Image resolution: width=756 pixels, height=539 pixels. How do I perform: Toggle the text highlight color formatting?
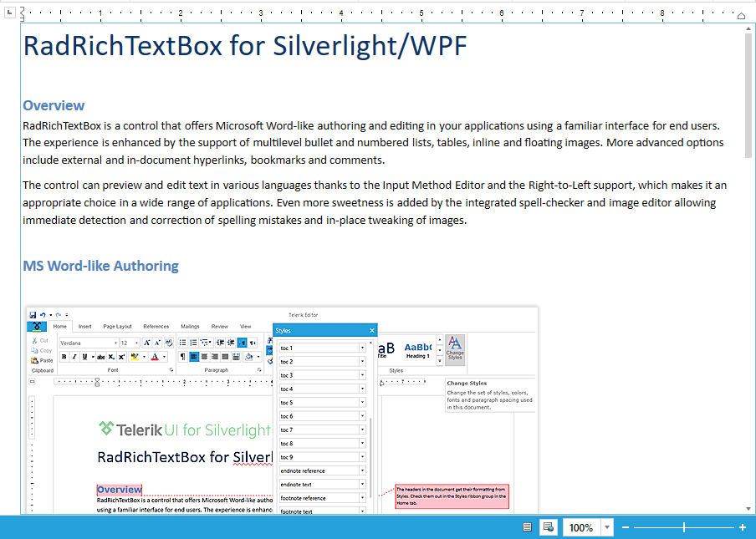pos(135,356)
